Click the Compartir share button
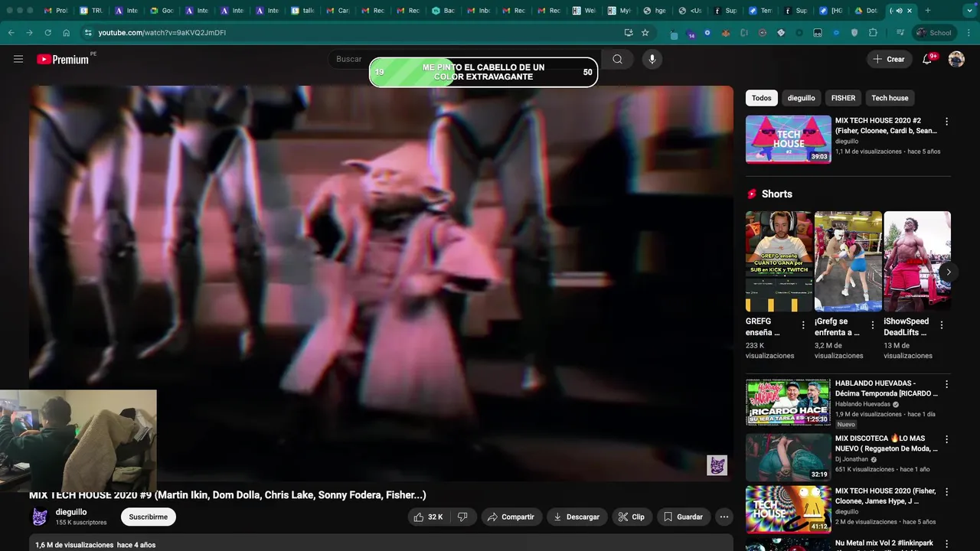This screenshot has width=980, height=551. (x=511, y=517)
